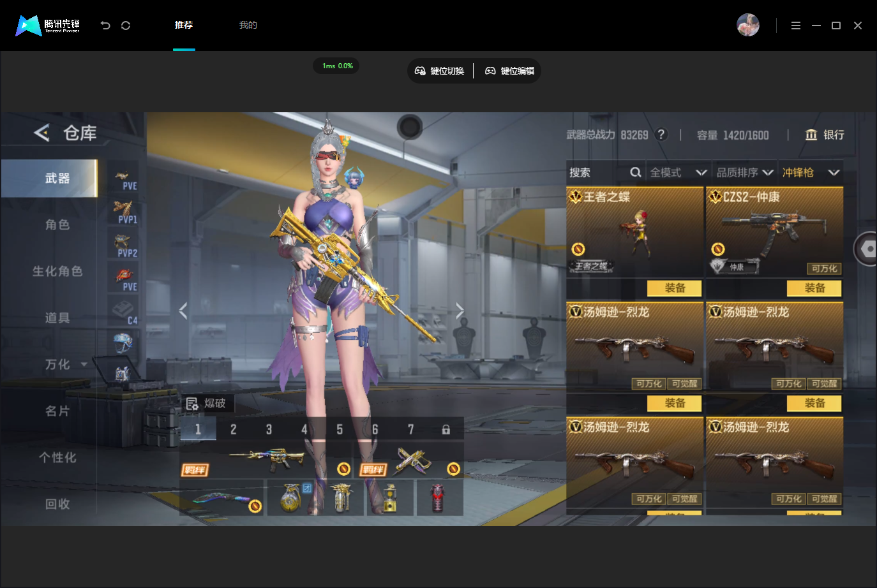Image resolution: width=877 pixels, height=588 pixels.
Task: Equip CZS2-仲康 with its 装备 button
Action: point(814,288)
